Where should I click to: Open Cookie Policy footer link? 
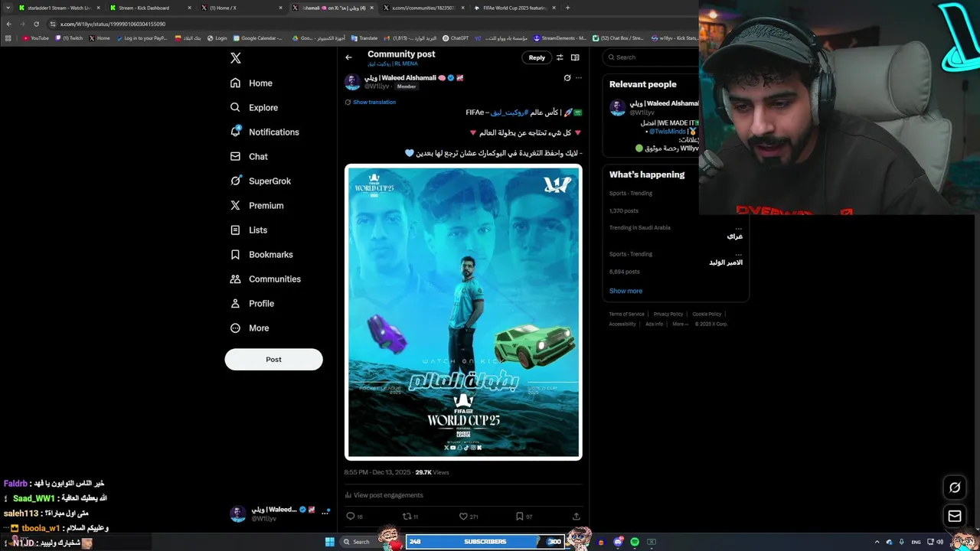707,314
